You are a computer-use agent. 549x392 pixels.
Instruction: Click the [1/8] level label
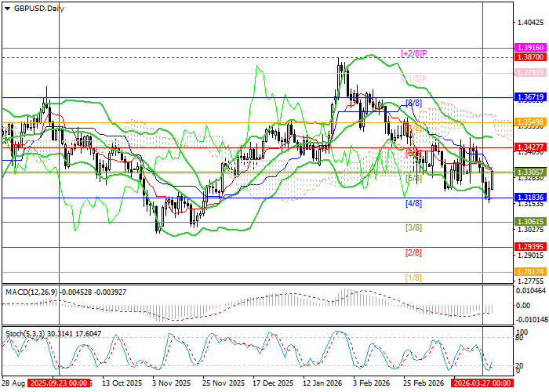click(x=413, y=278)
